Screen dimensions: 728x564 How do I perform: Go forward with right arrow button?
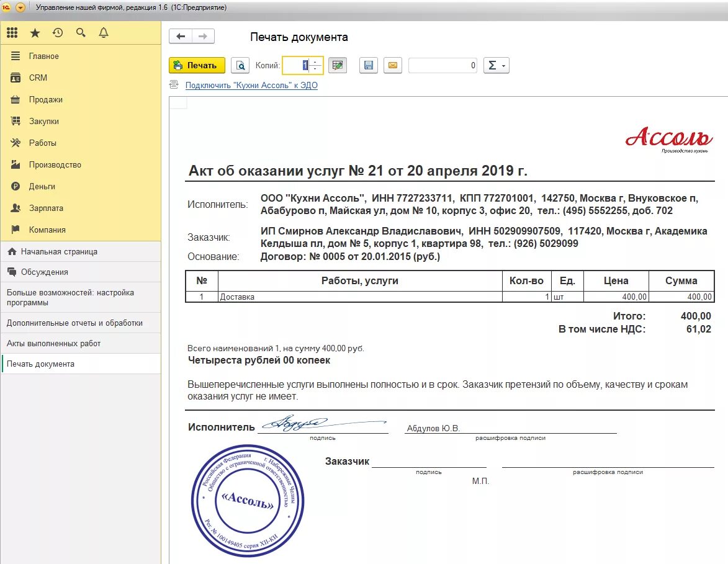tap(203, 36)
